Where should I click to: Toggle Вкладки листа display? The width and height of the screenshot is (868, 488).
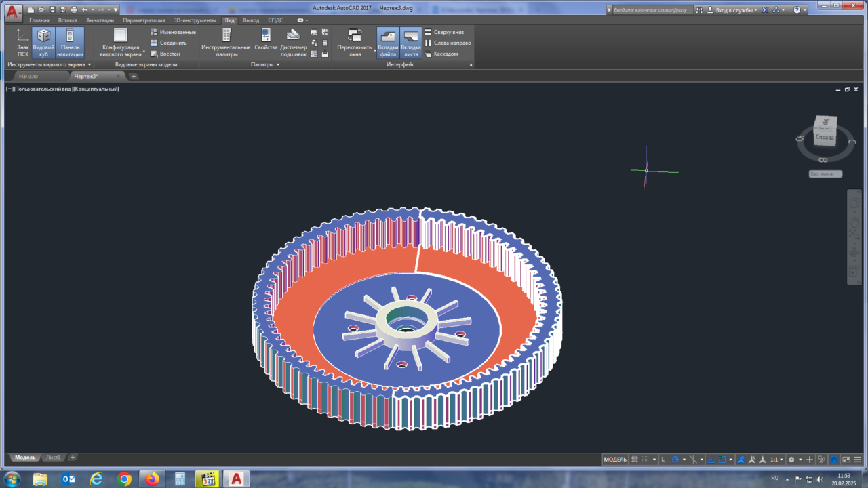(x=411, y=43)
